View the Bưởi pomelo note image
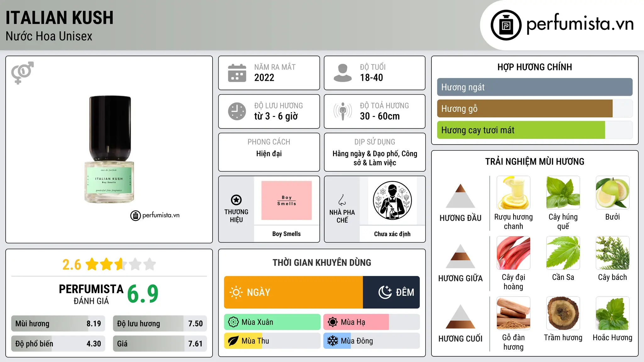Viewport: 644px width, 362px height. pyautogui.click(x=613, y=193)
